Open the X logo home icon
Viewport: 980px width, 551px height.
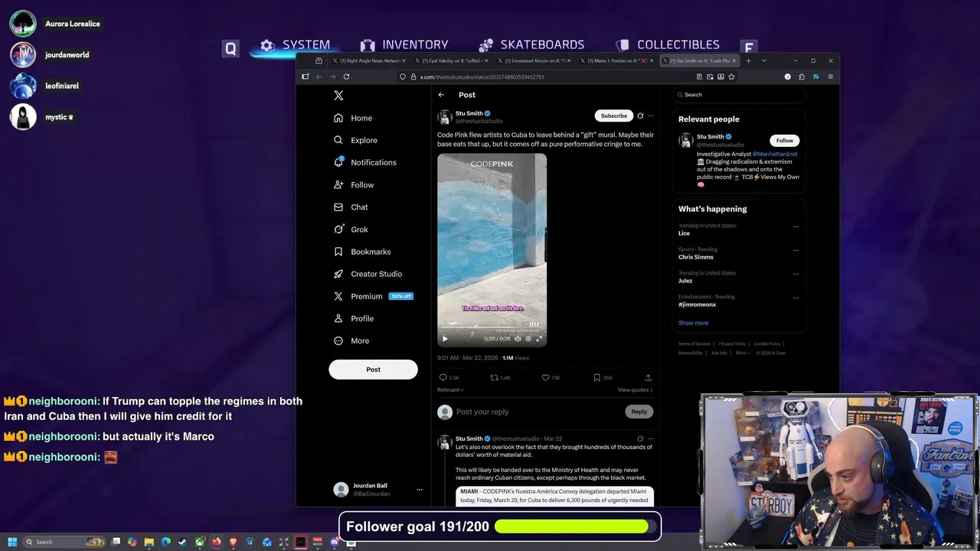(338, 96)
